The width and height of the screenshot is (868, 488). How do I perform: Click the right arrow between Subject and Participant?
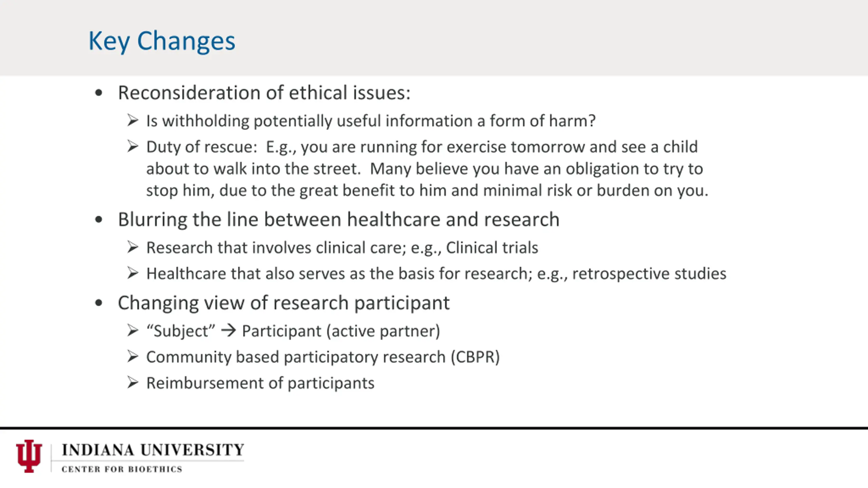[229, 330]
